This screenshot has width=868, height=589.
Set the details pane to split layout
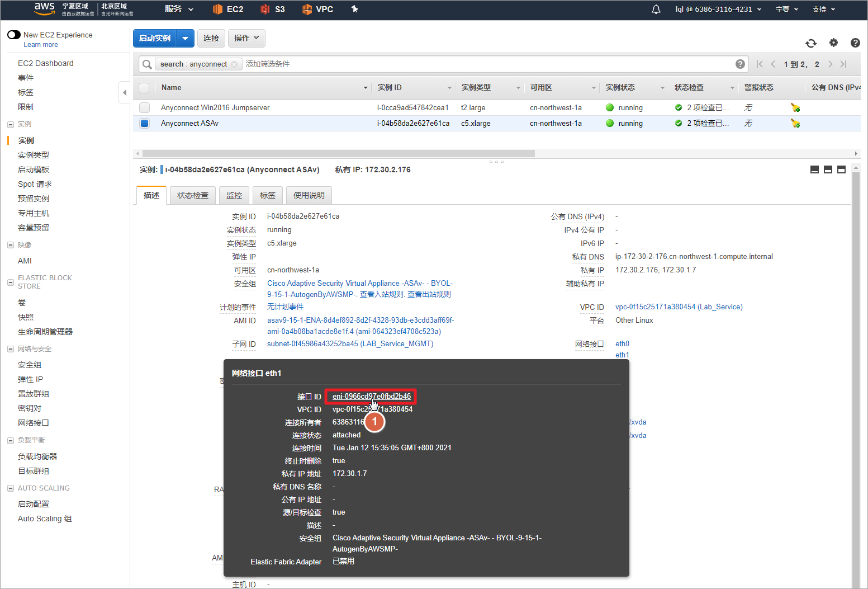click(828, 169)
